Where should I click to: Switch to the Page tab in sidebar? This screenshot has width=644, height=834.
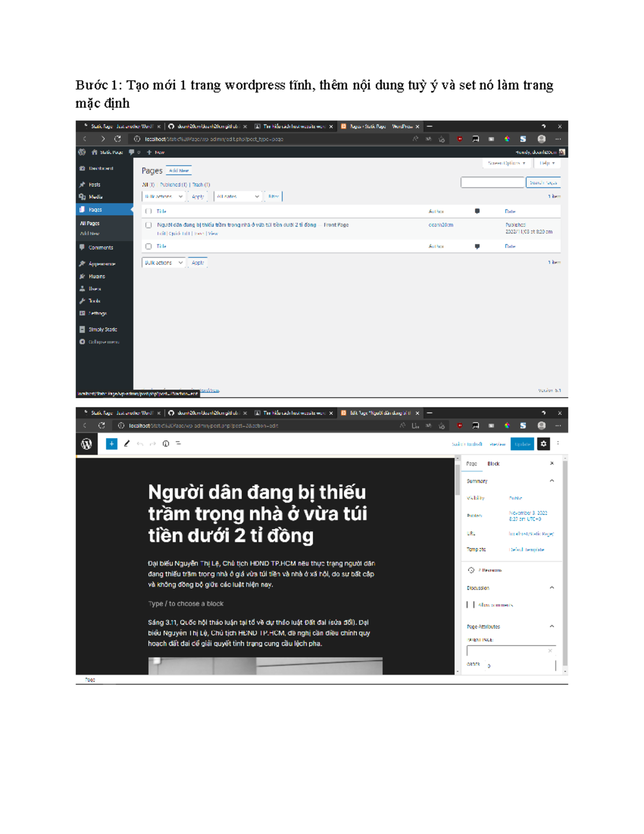click(x=472, y=464)
